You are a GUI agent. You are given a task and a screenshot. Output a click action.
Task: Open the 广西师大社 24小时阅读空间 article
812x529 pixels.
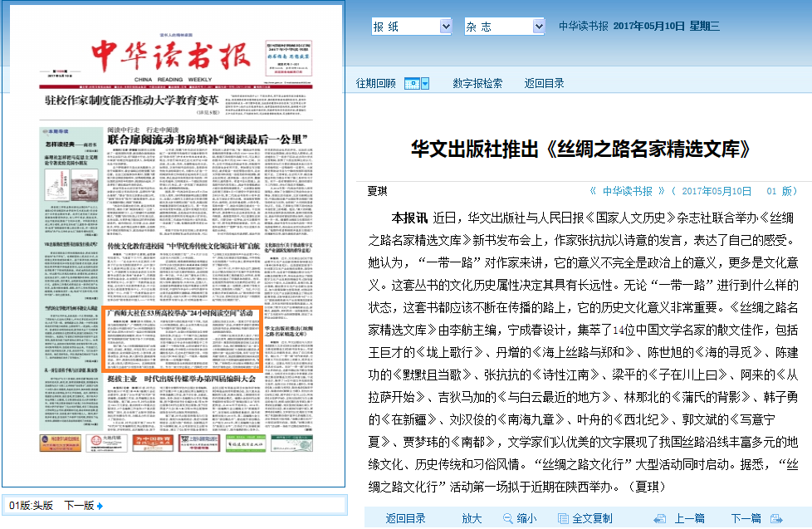(x=183, y=339)
